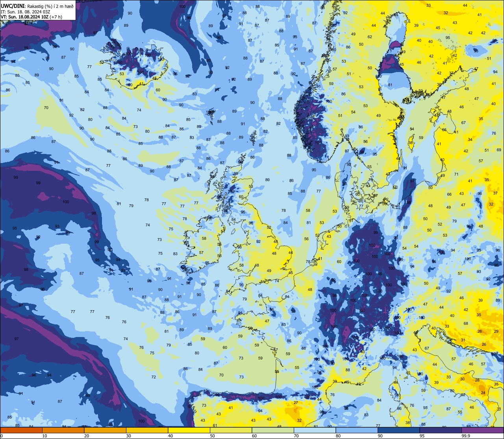Image resolution: width=504 pixels, height=439 pixels.
Task: Click the orange 10–20 legend swatch
Action: point(63,430)
